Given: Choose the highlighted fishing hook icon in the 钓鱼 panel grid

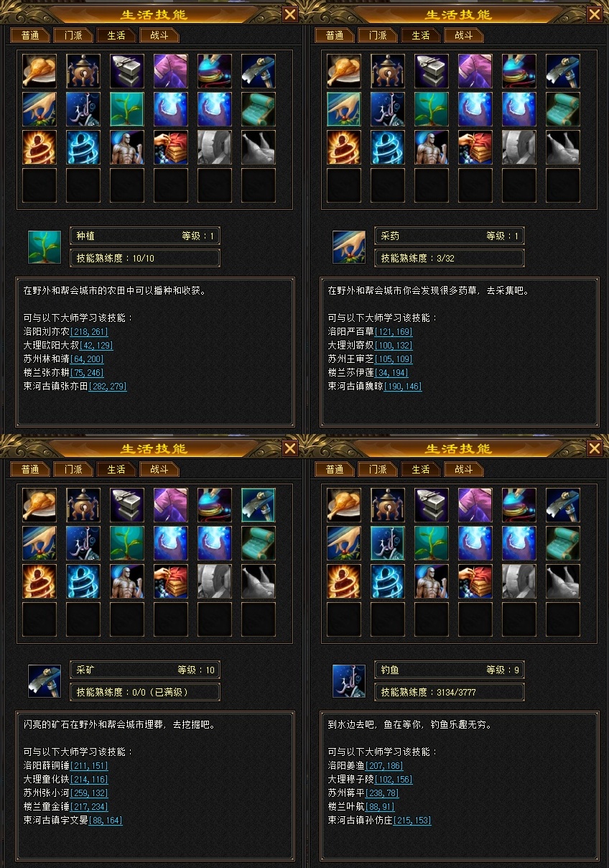Looking at the screenshot, I should 388,543.
